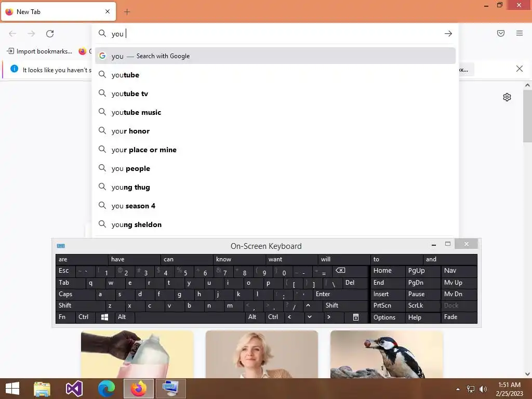Submit the search with the go arrow

pyautogui.click(x=448, y=34)
